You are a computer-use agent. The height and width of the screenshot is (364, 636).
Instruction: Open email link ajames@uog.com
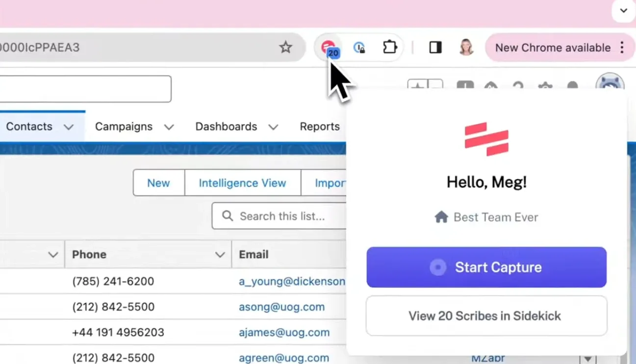[x=284, y=332]
